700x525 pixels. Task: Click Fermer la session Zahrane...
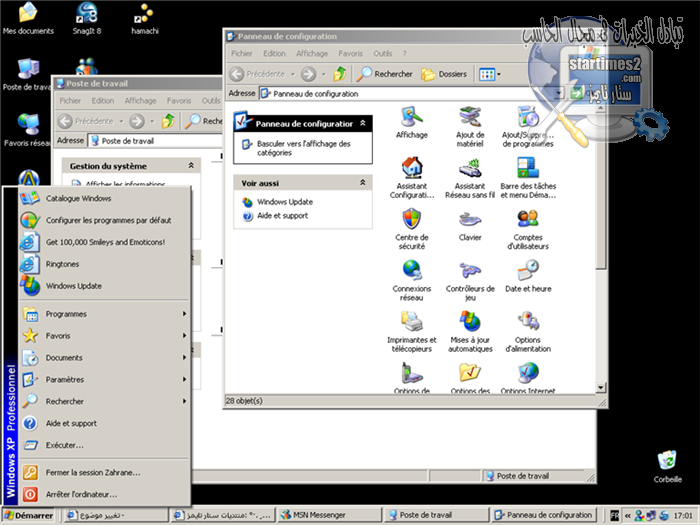(104, 472)
